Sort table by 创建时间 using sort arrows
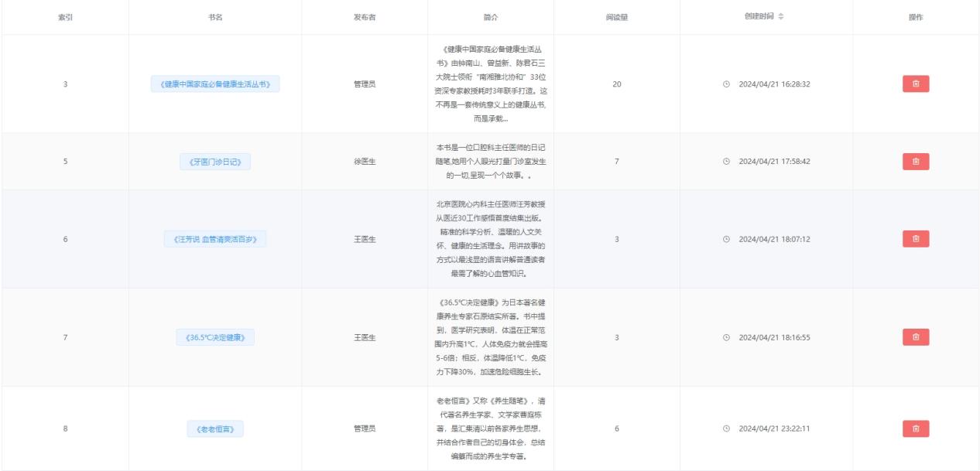980x471 pixels. pyautogui.click(x=781, y=17)
